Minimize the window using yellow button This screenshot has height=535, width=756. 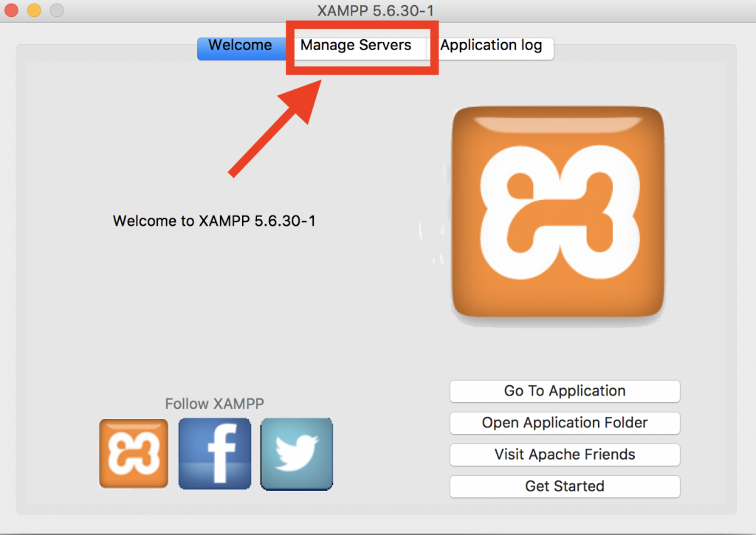(34, 10)
